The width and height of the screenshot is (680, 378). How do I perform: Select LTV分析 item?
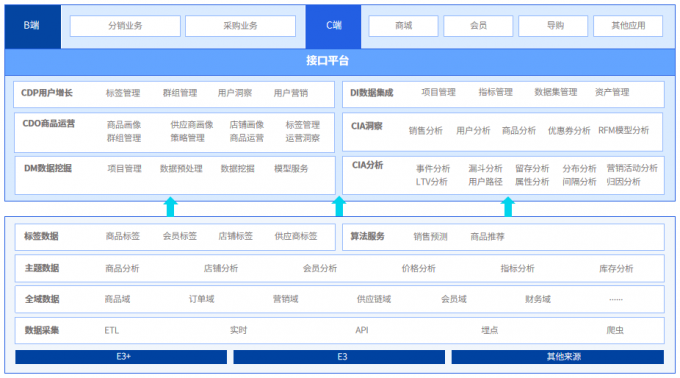(432, 182)
